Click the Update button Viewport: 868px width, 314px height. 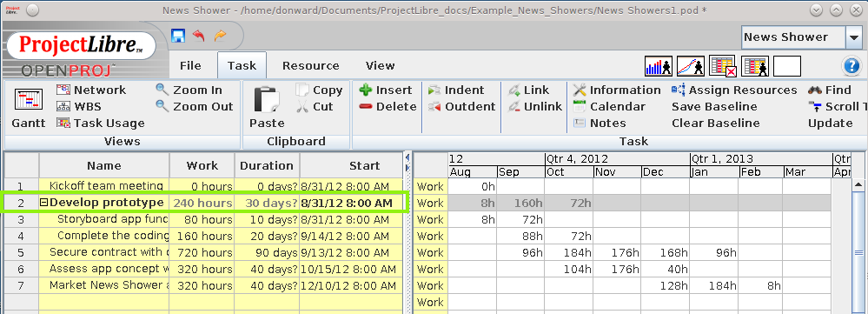[831, 123]
